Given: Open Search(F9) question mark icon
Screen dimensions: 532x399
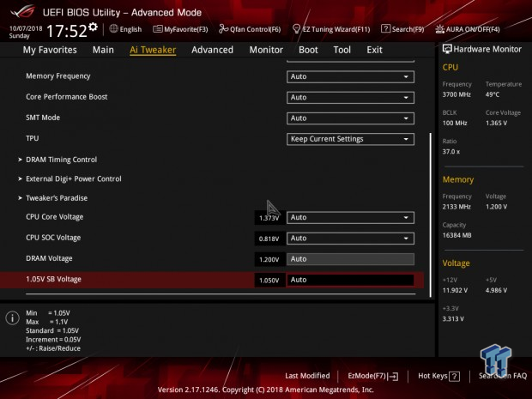Looking at the screenshot, I should click(x=385, y=28).
